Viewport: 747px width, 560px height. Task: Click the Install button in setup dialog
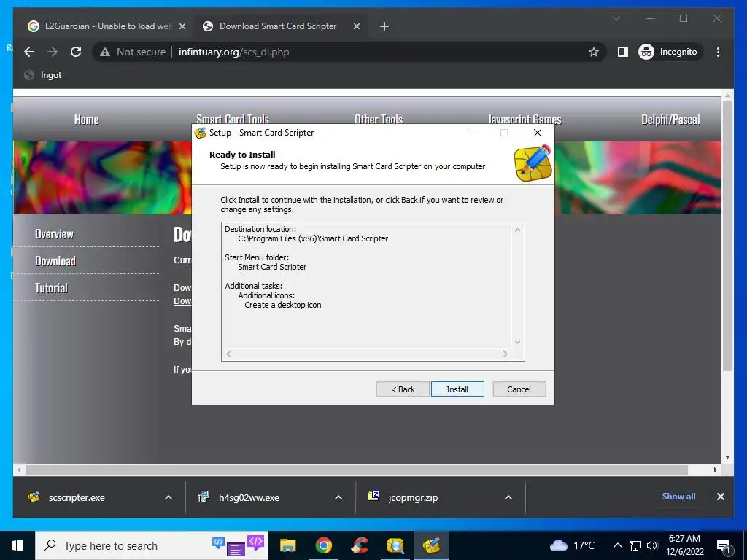pyautogui.click(x=457, y=389)
